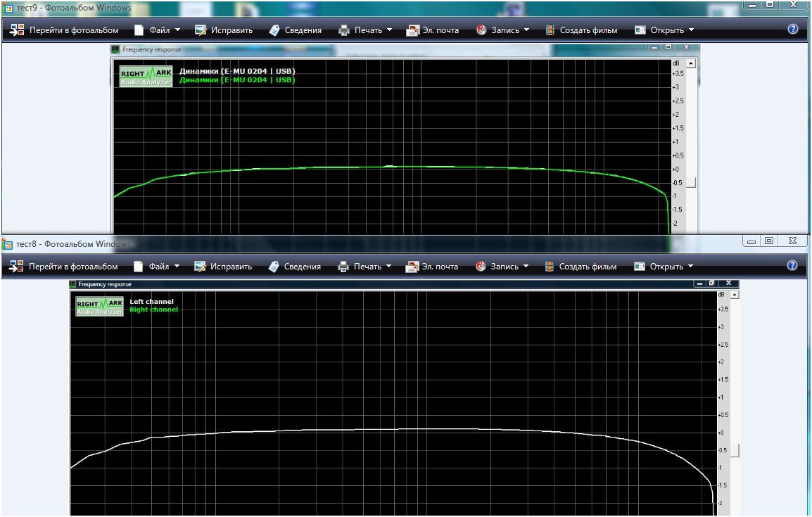
Task: Expand the Печать dropdown in the тест8 window
Action: (x=364, y=267)
